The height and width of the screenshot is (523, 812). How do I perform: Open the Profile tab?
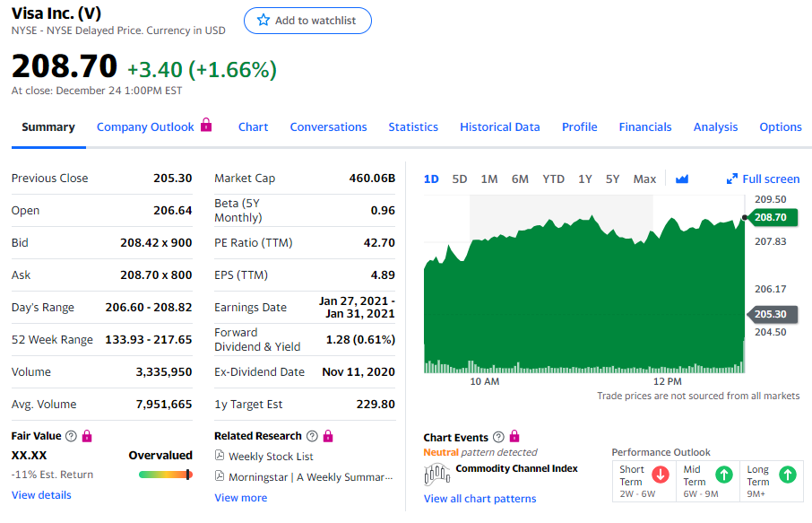tap(580, 127)
